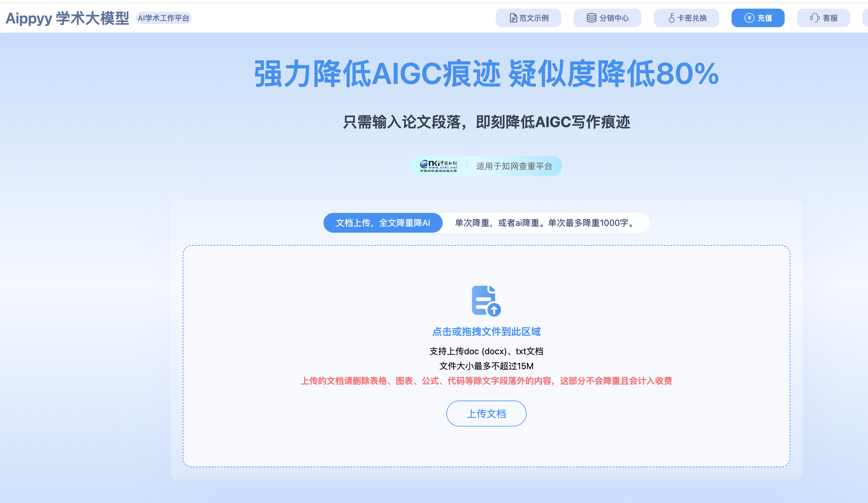Select the 文档上传，全文降重降AI tab
868x503 pixels.
(383, 223)
